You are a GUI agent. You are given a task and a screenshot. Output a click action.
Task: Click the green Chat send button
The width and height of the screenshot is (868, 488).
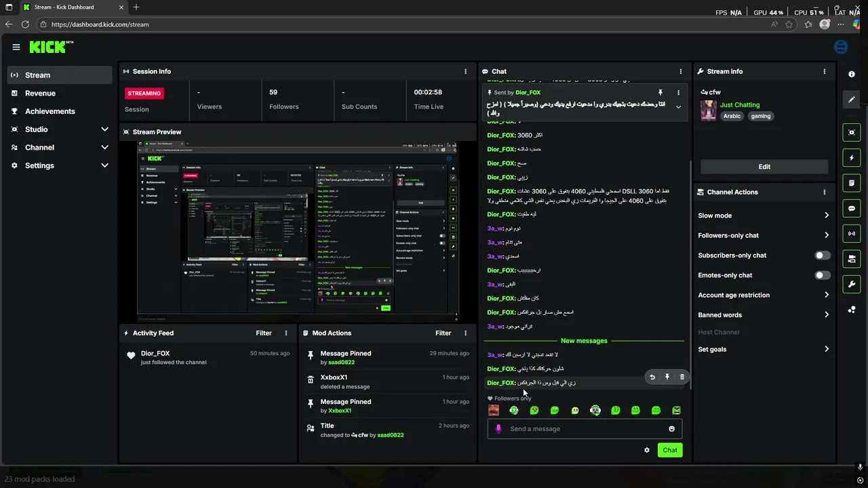670,450
